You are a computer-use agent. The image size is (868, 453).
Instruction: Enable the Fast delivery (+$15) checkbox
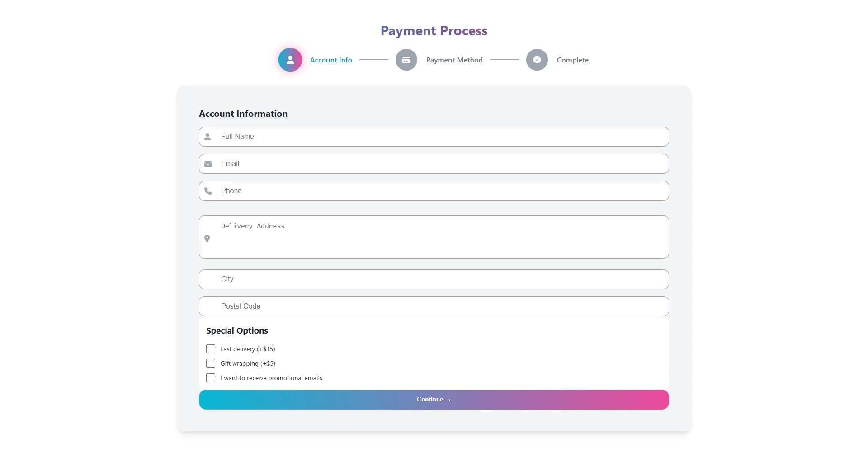(x=210, y=349)
